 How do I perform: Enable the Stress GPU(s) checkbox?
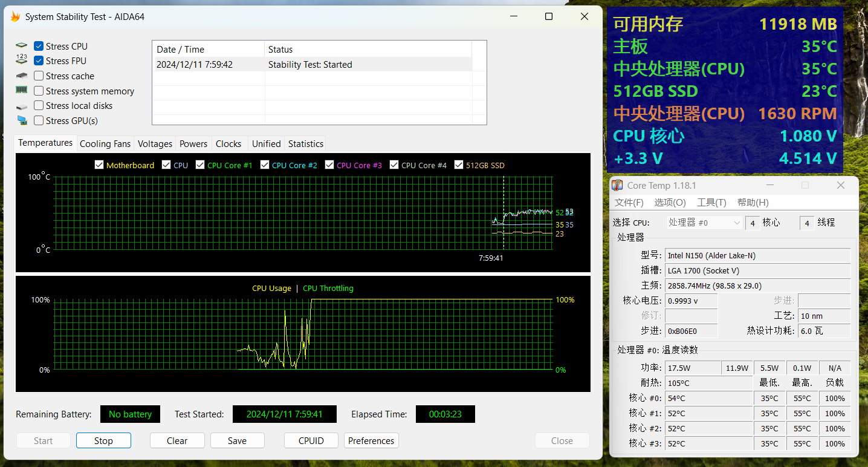click(39, 120)
